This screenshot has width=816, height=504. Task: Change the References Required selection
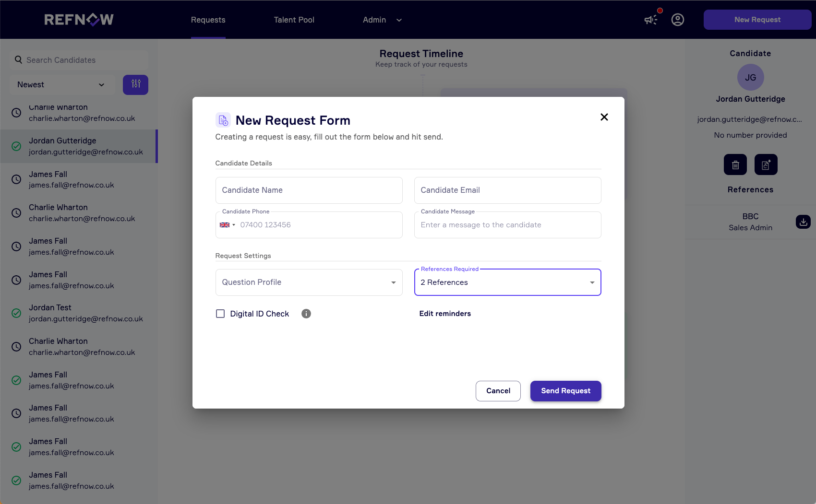tap(507, 282)
